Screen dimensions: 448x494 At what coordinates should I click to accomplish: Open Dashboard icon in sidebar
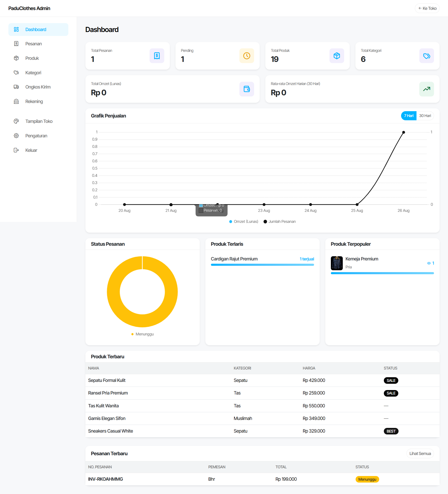pos(16,29)
